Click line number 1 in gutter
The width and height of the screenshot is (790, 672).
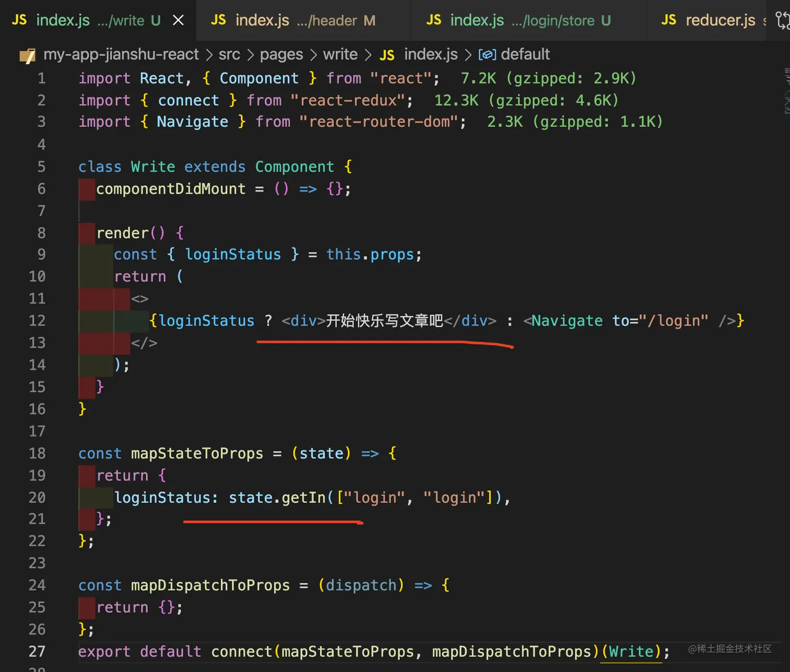(41, 78)
